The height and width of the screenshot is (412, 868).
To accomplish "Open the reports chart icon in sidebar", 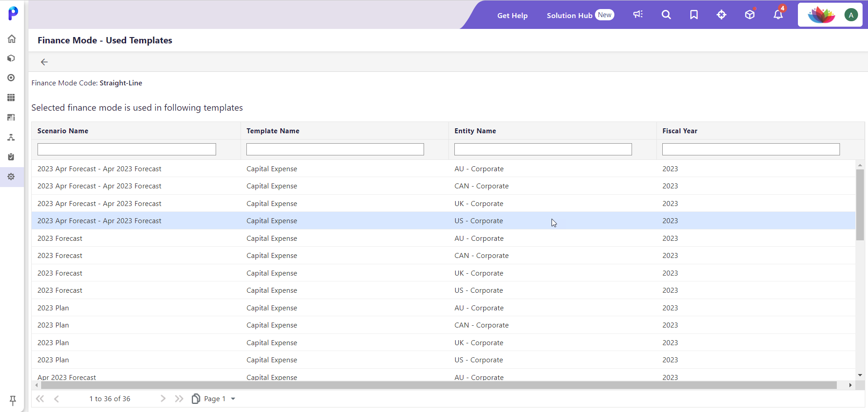I will 11,117.
